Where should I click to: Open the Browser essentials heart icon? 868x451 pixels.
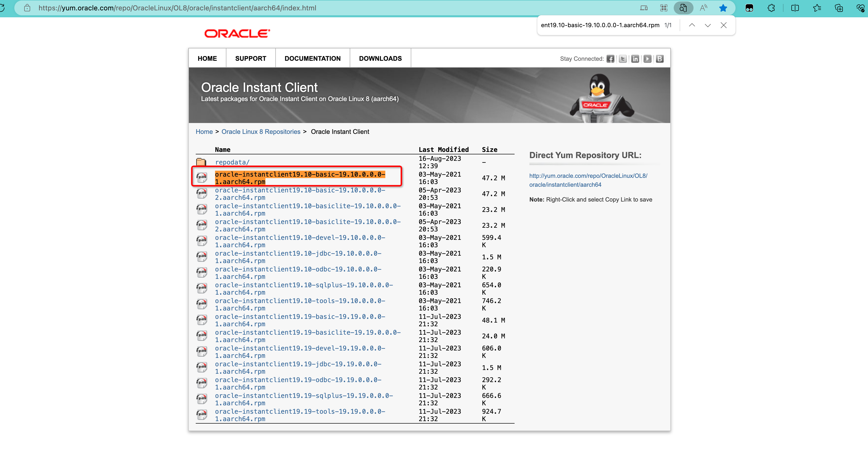[860, 8]
